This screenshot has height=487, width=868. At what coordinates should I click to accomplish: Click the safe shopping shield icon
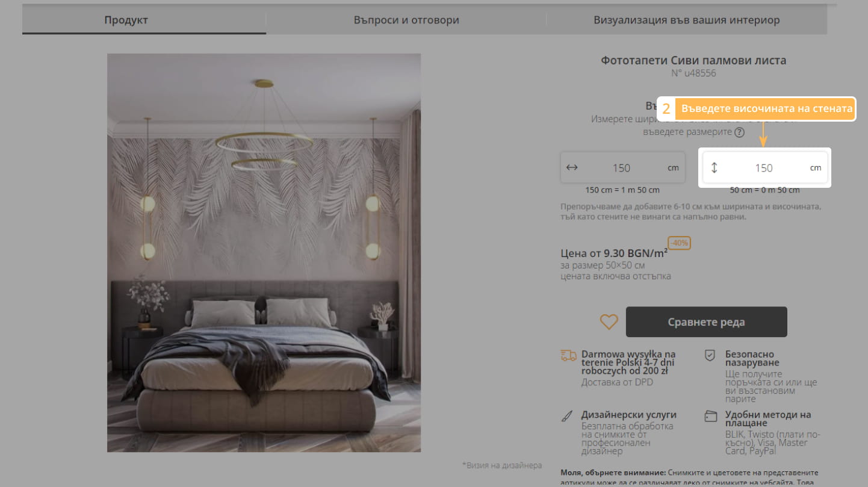coord(710,356)
